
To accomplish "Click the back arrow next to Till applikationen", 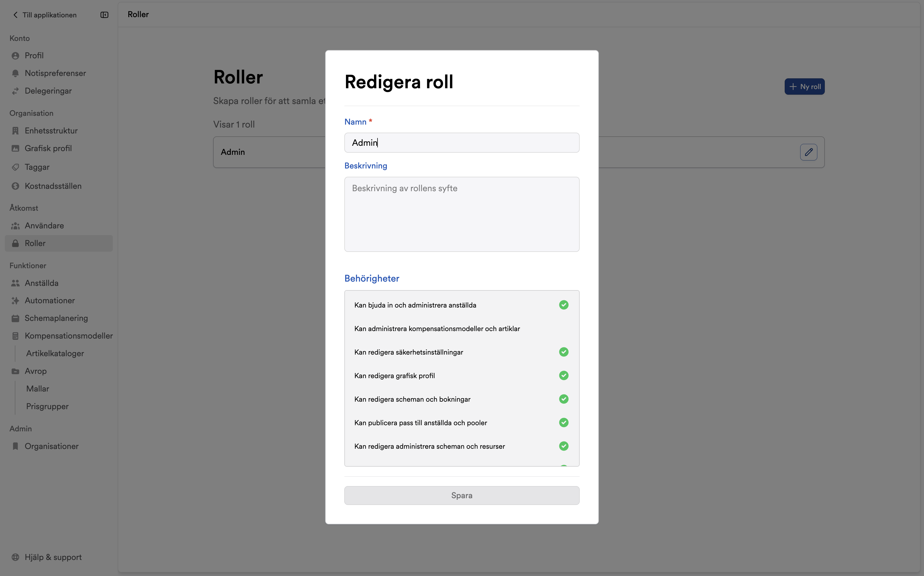I will pos(15,15).
